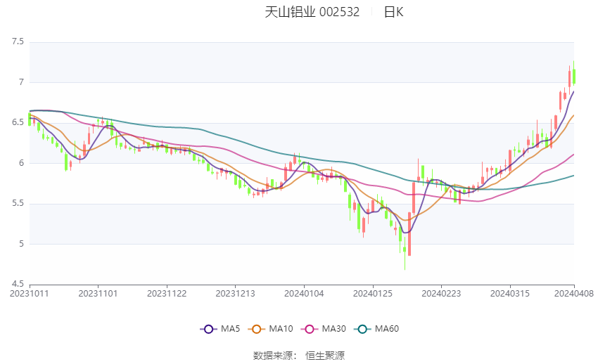Viewport: 598px width, 364px height.
Task: Toggle the MA5 legend marker icon
Action: click(x=208, y=329)
